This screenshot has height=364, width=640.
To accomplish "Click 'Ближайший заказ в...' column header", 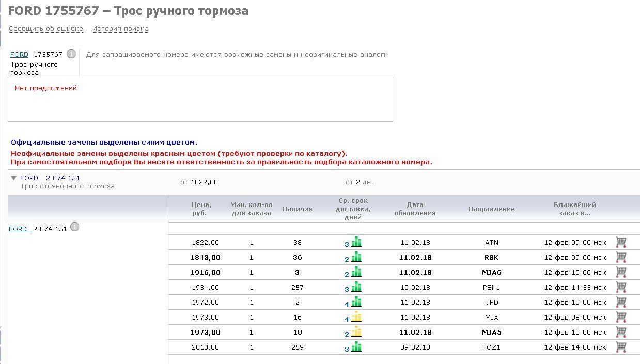I will click(x=575, y=209).
